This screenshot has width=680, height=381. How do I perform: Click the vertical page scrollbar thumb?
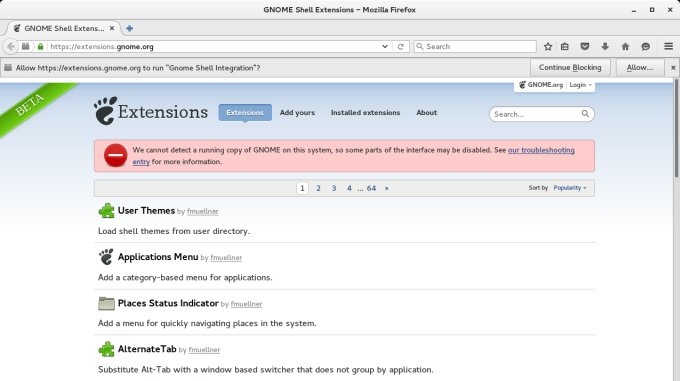(676, 128)
